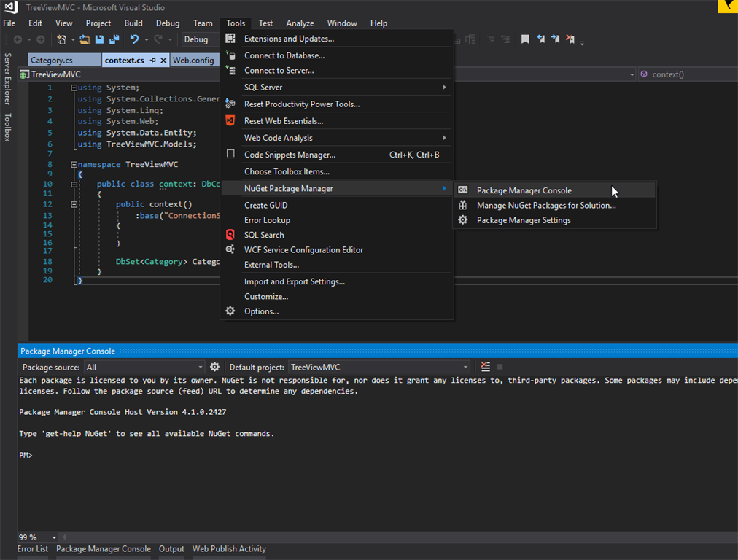Open the Default project dropdown

point(465,367)
